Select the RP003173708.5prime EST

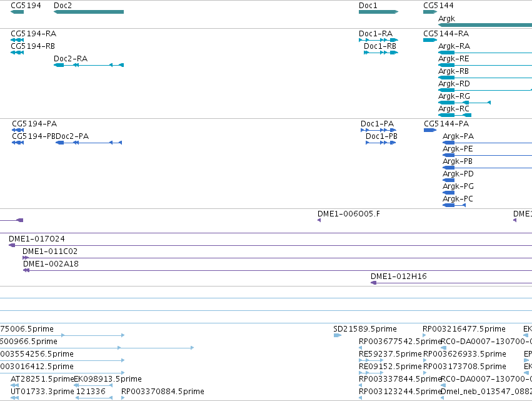424,373
